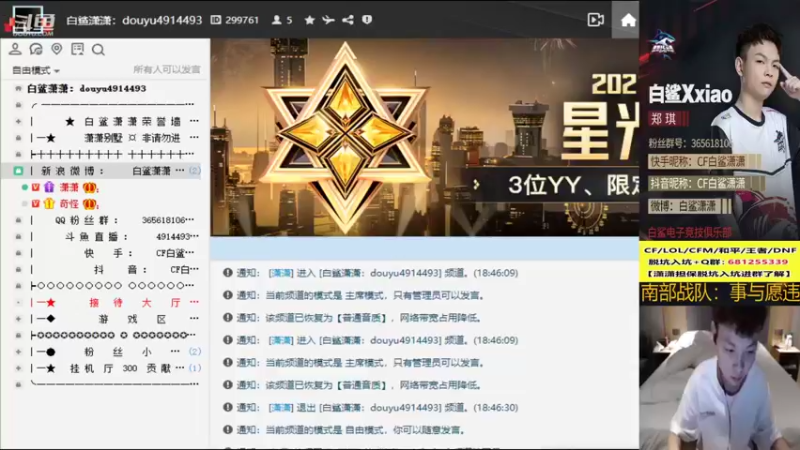The image size is (800, 450).
Task: Expand the 白鲨潇潇荣誉墙 channel
Action: pos(18,121)
